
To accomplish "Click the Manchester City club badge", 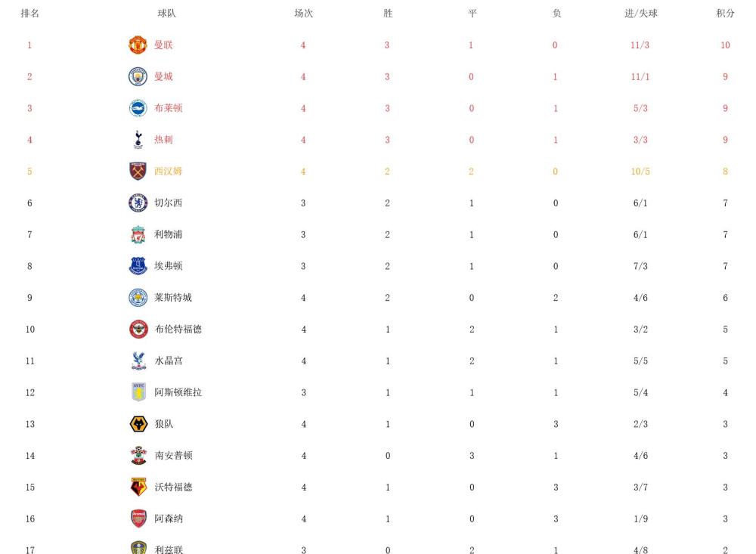I will pos(138,76).
